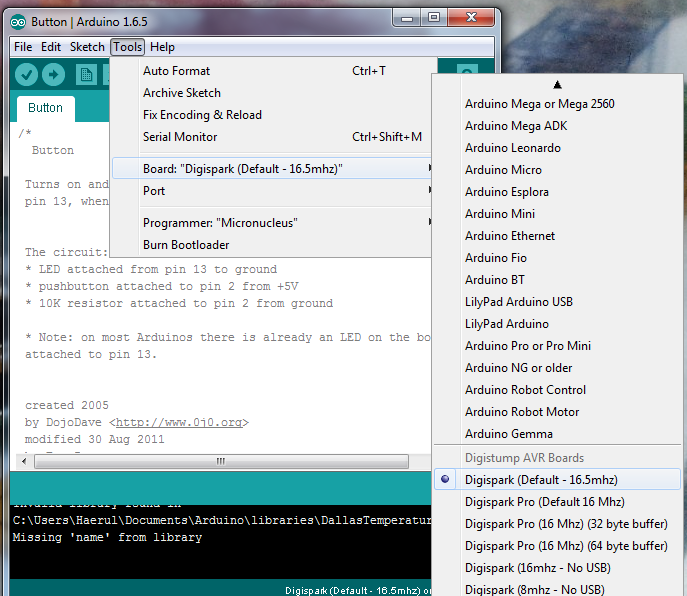Choose Arduino Pro or Pro Mini
This screenshot has width=687, height=596.
click(x=557, y=345)
